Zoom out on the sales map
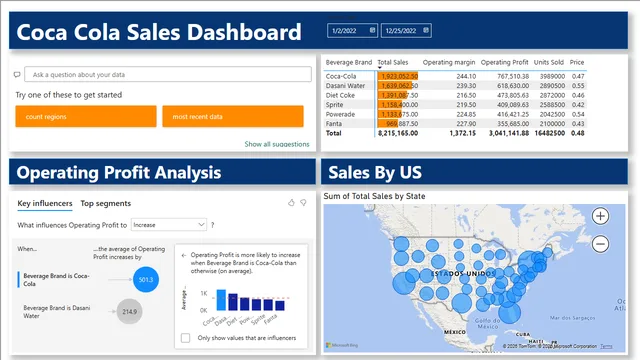Screen dimensions: 640x360 pos(600,244)
